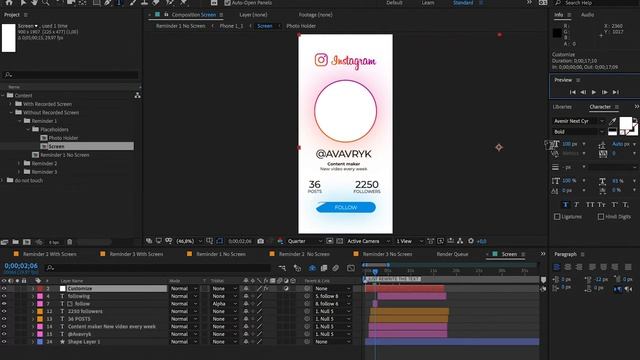Screen dimensions: 640x360
Task: Switch to the Audio panel tab
Action: (587, 15)
